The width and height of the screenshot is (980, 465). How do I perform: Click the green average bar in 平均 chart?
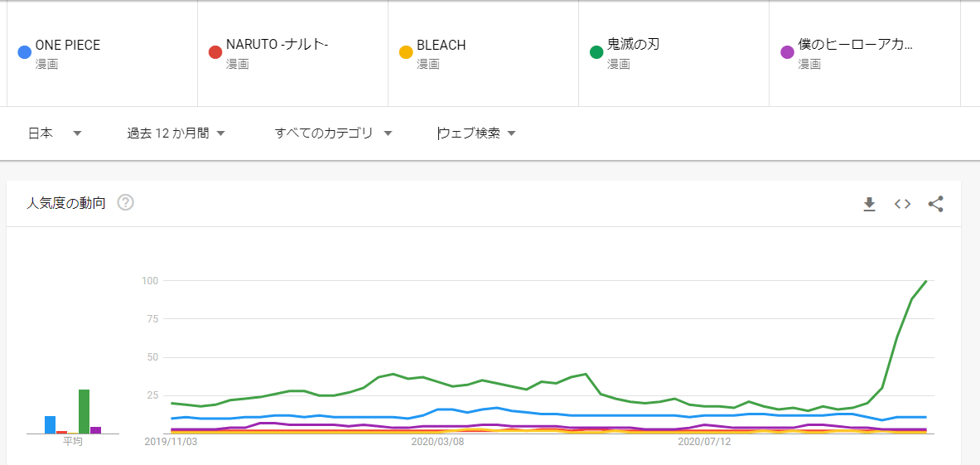84,411
